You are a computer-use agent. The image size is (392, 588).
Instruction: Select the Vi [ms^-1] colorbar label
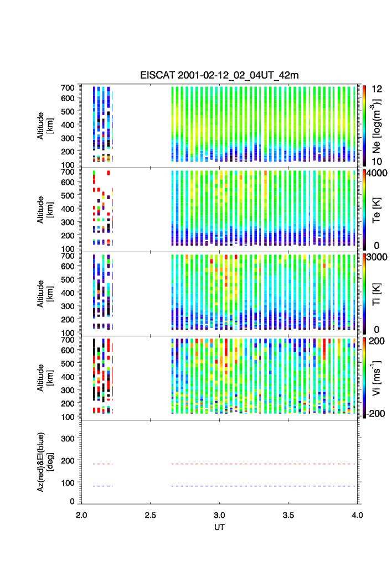click(378, 377)
